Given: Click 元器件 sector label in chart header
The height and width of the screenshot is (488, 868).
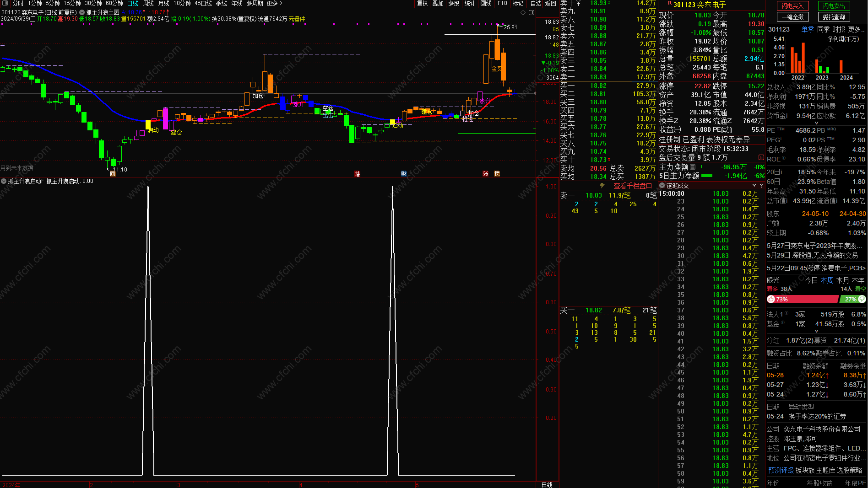Looking at the screenshot, I should point(297,19).
